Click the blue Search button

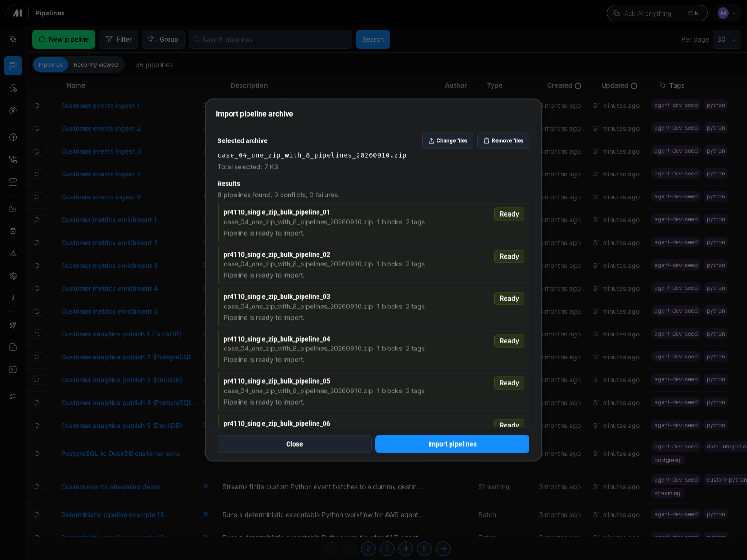click(373, 39)
